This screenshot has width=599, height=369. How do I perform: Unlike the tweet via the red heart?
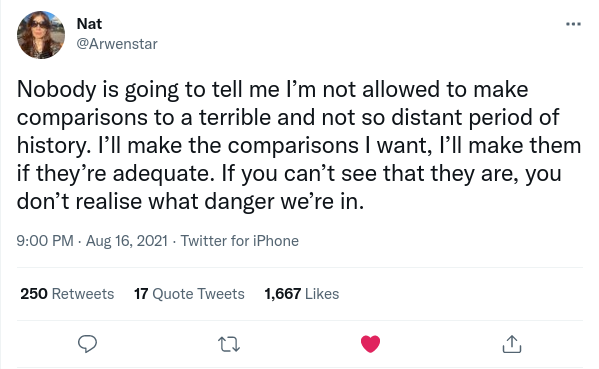coord(370,344)
